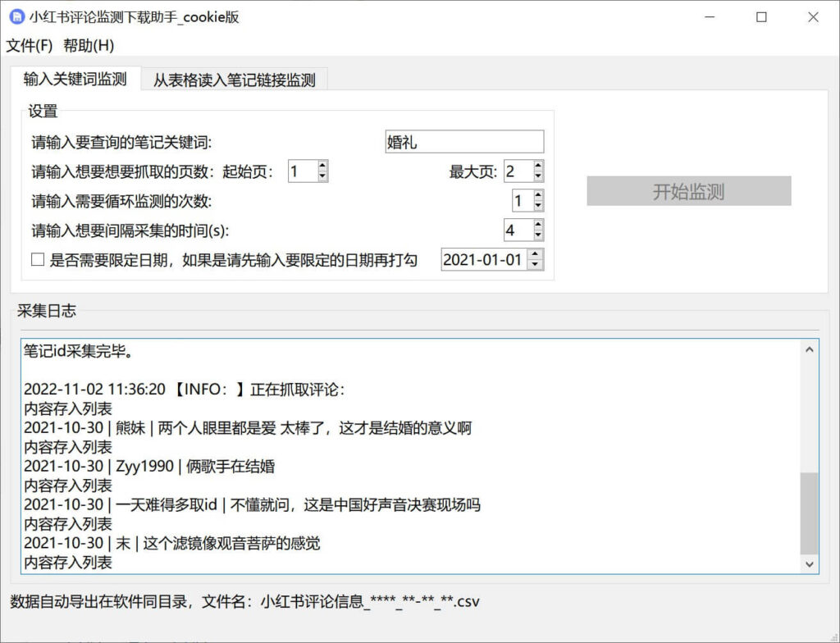Decrement the date with down arrow
This screenshot has height=643, width=840.
(x=535, y=265)
